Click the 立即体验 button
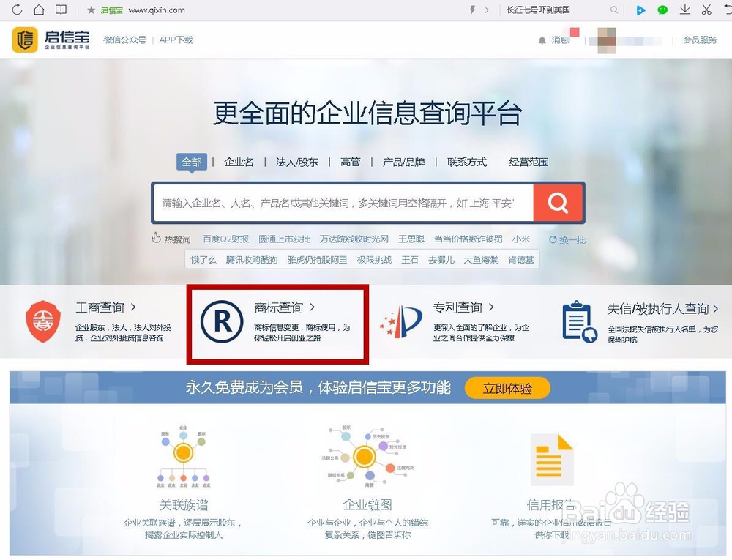The width and height of the screenshot is (732, 560). [507, 388]
